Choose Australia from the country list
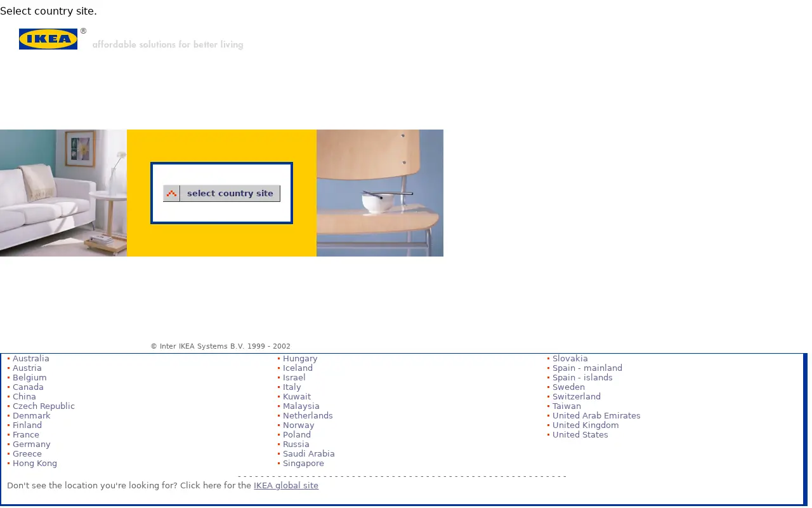This screenshot has height=508, width=812. click(31, 359)
